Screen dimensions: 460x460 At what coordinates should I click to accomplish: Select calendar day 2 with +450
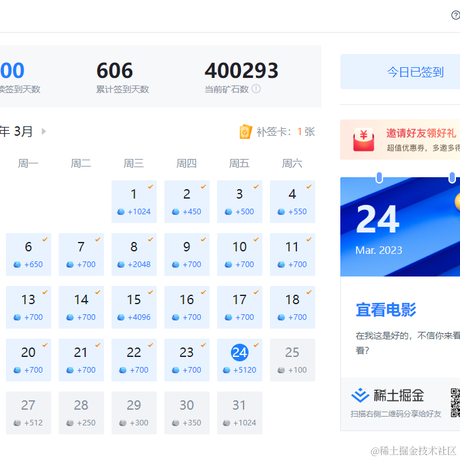pos(187,202)
